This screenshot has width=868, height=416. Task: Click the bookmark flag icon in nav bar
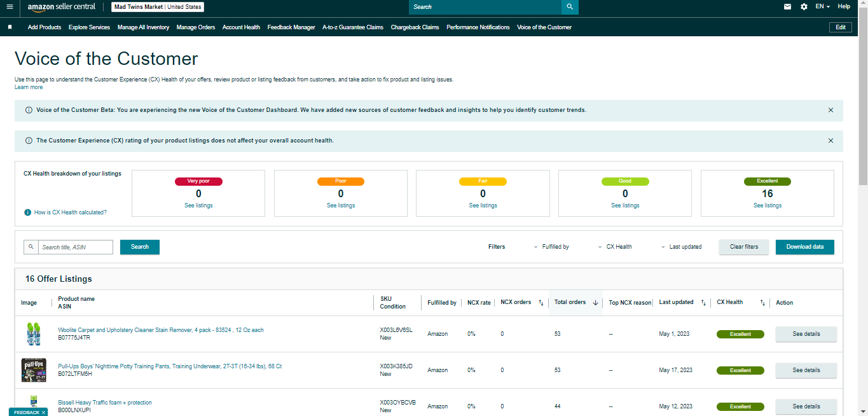coord(10,27)
